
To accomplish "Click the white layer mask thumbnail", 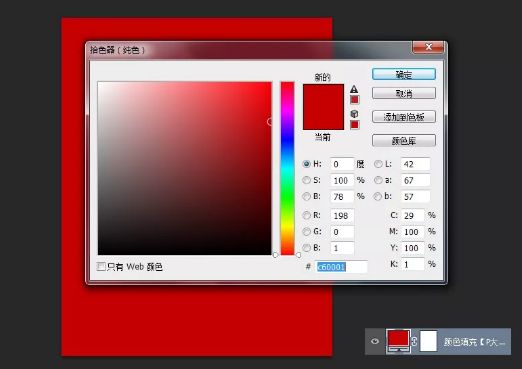I will click(428, 341).
